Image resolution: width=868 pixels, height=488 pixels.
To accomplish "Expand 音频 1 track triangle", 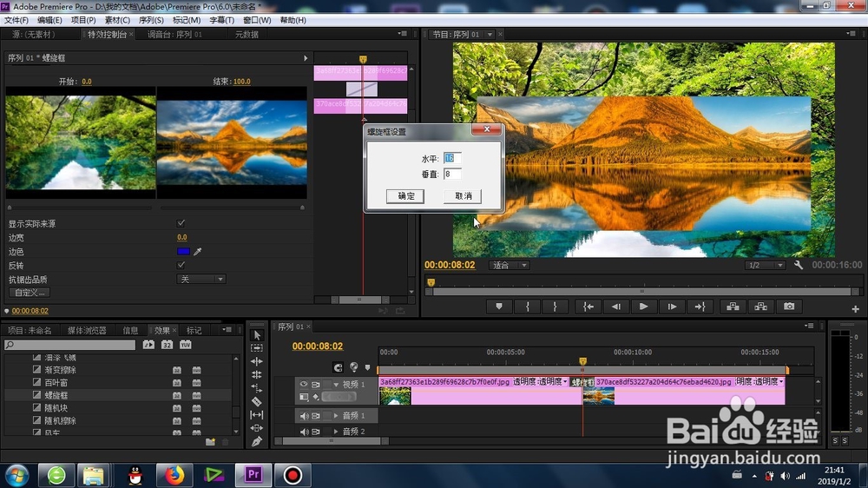I will (336, 415).
